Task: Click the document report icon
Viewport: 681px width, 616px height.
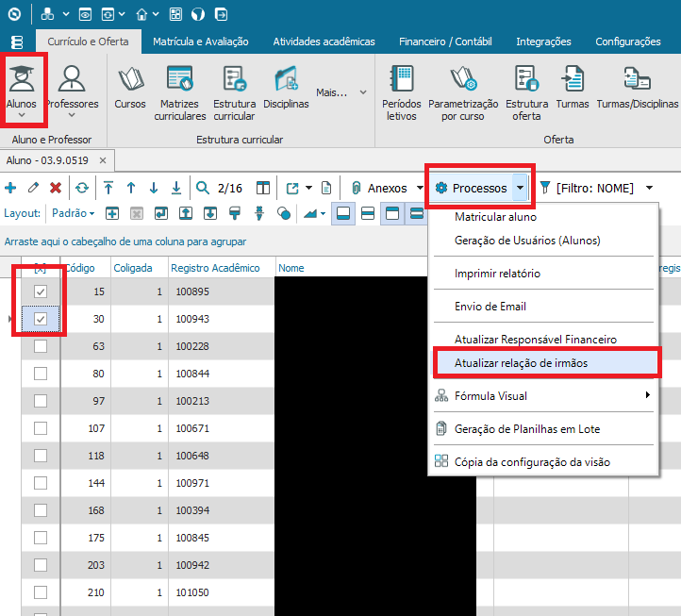Action: [326, 188]
